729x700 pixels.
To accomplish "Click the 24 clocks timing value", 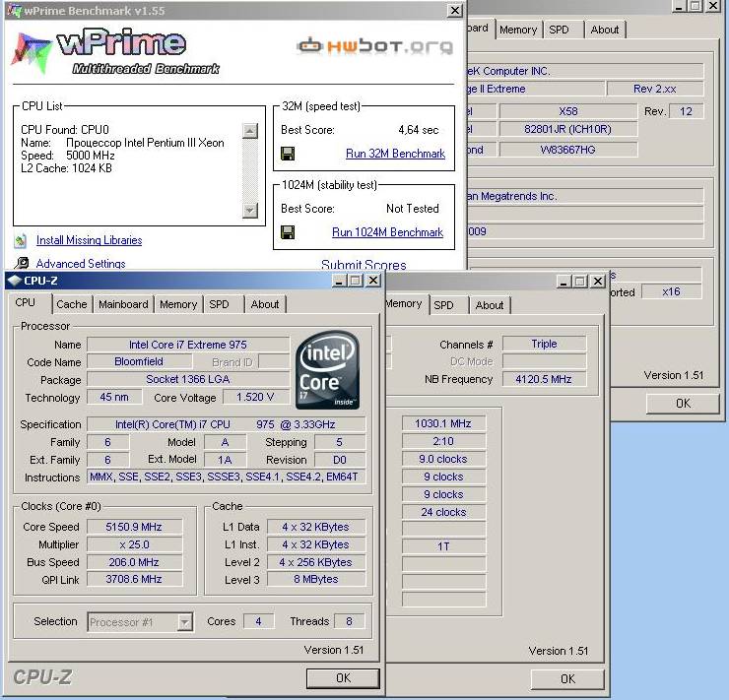I will tap(443, 512).
